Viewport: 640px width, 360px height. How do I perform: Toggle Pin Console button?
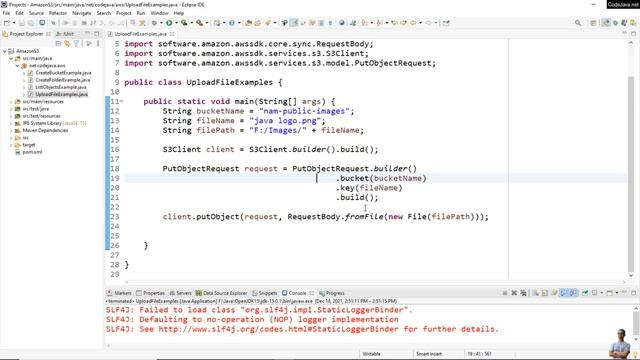585,293
